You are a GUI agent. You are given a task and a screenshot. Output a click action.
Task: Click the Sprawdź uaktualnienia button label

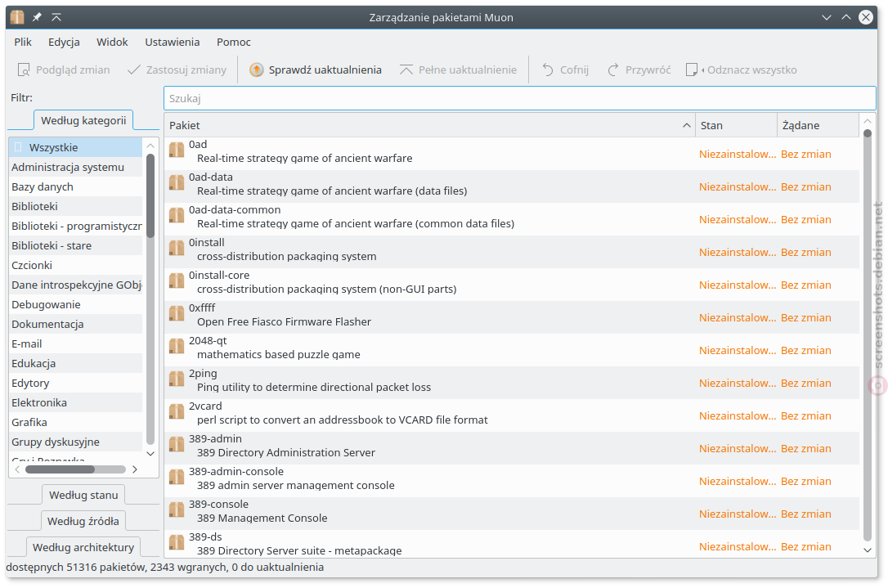(x=325, y=70)
